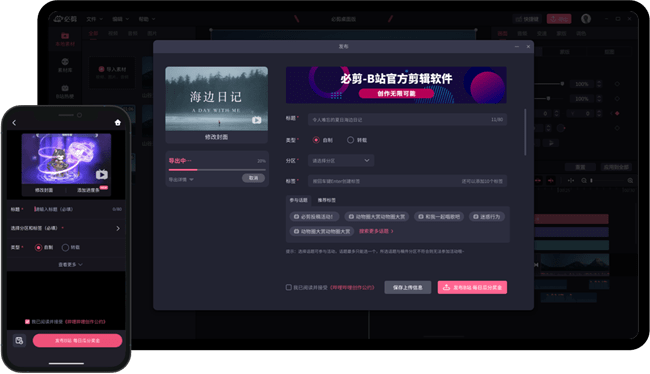Open 选择分区和标签 chevron on the phone
Viewport: 650px width, 374px height.
(118, 228)
